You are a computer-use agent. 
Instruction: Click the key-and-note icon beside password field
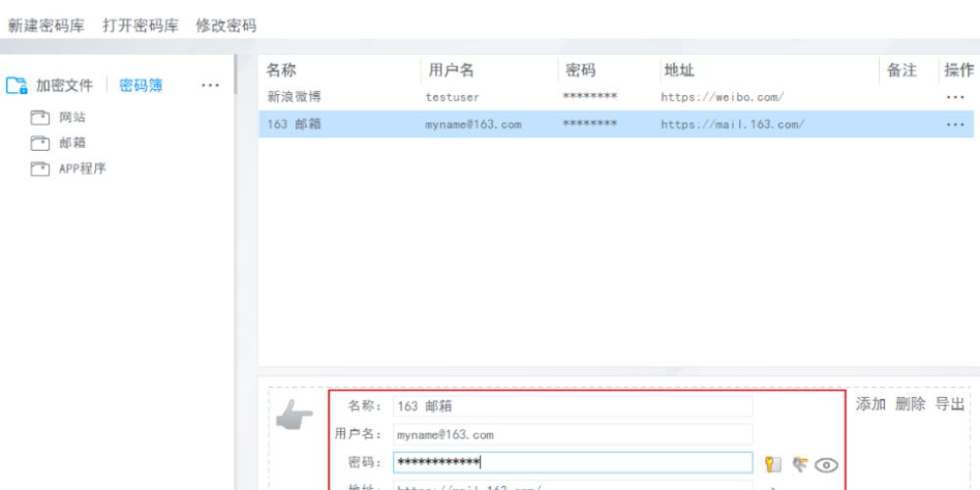tap(773, 464)
